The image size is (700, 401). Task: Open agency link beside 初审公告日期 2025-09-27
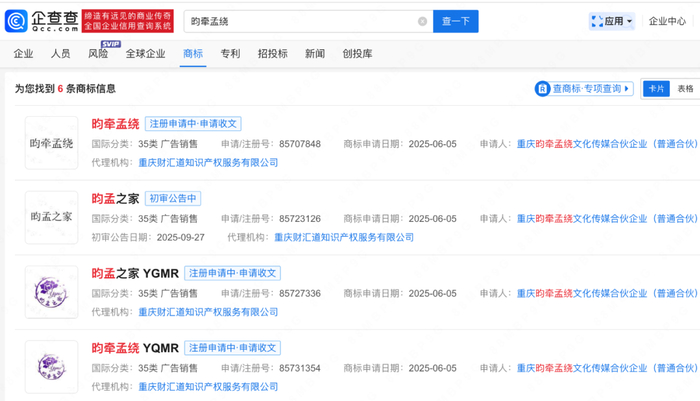(x=344, y=237)
